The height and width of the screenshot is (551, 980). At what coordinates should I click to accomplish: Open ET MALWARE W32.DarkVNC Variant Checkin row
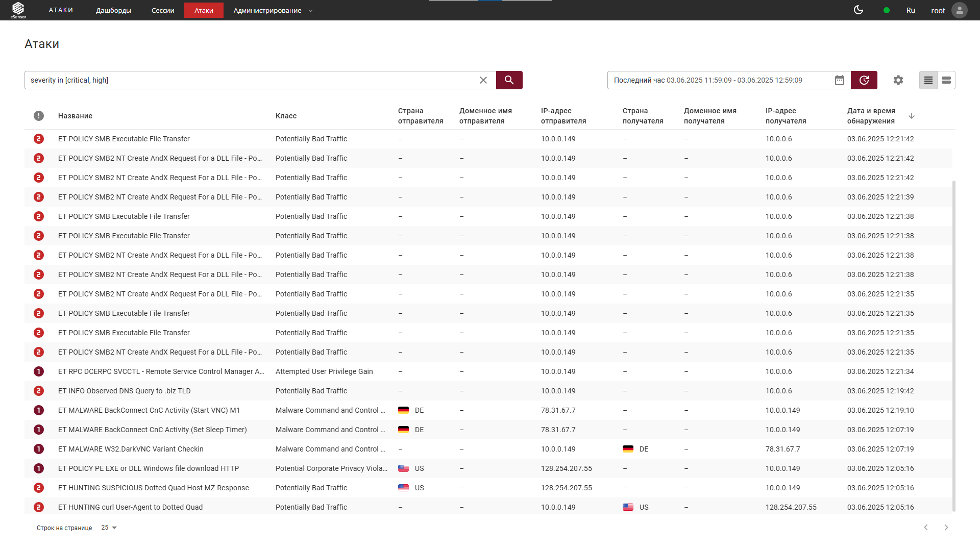click(131, 449)
